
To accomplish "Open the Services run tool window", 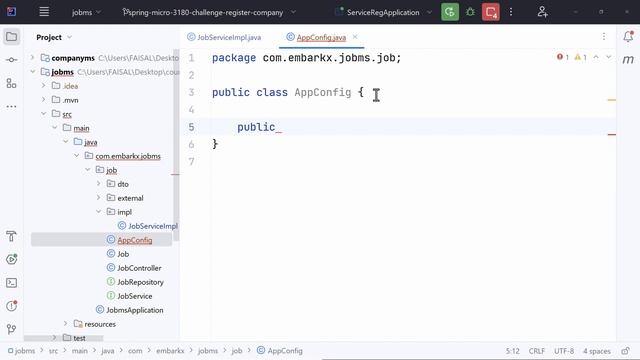I will (11, 259).
